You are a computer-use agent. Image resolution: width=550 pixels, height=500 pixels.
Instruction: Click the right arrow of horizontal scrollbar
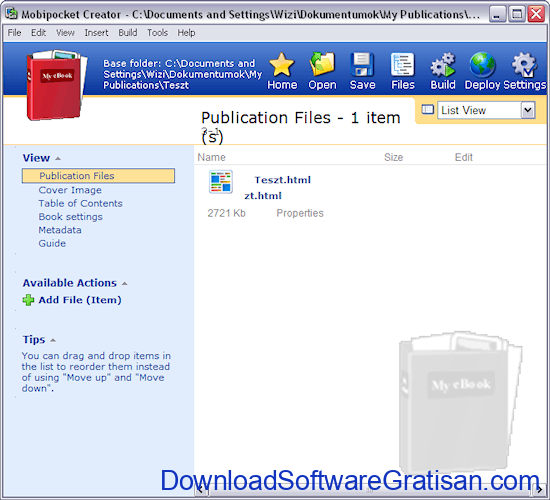point(539,490)
